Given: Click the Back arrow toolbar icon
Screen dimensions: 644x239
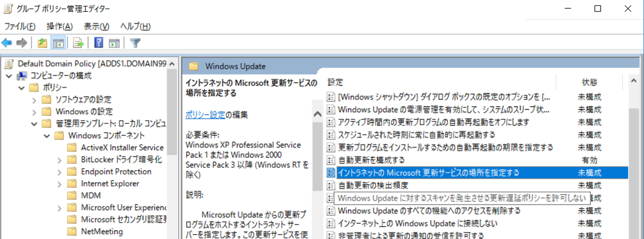Looking at the screenshot, I should click(7, 43).
